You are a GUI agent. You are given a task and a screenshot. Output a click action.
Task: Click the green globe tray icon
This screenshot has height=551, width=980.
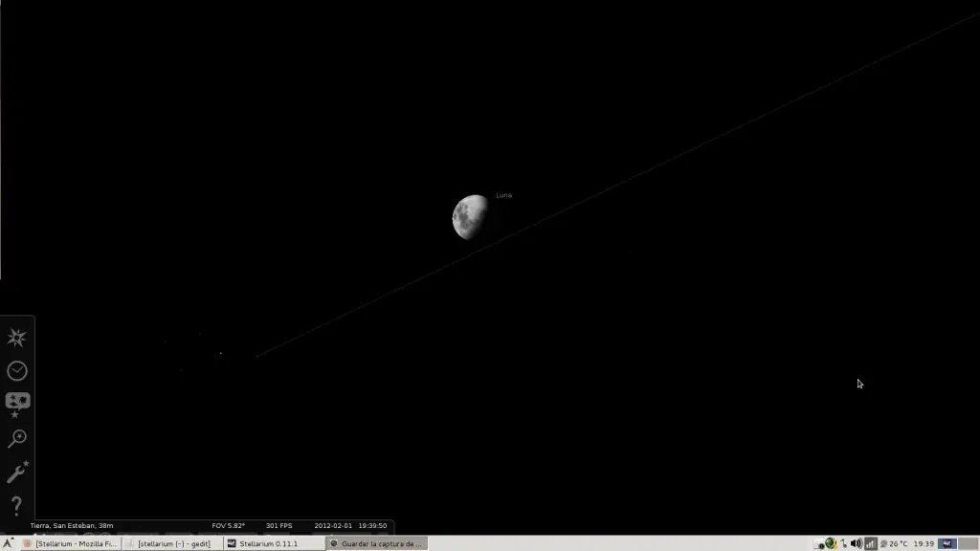pos(831,543)
